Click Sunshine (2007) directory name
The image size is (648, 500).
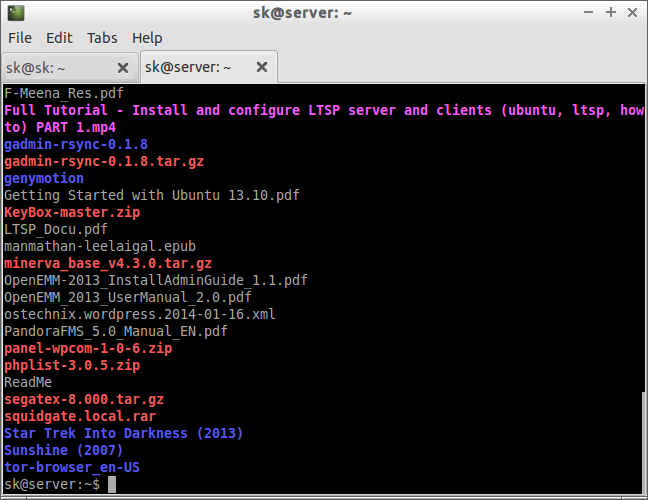[64, 450]
